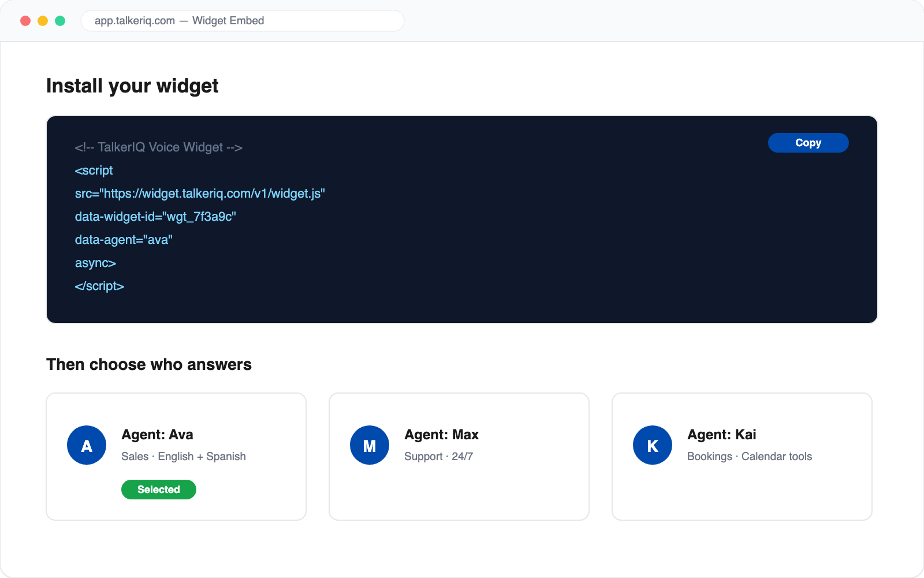Click the green Selected badge
This screenshot has width=924, height=578.
(159, 490)
